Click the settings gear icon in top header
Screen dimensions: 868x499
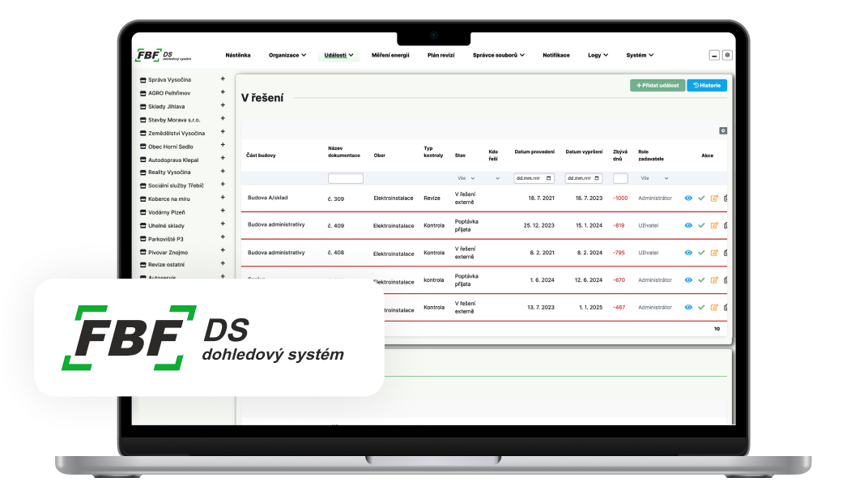click(x=727, y=55)
